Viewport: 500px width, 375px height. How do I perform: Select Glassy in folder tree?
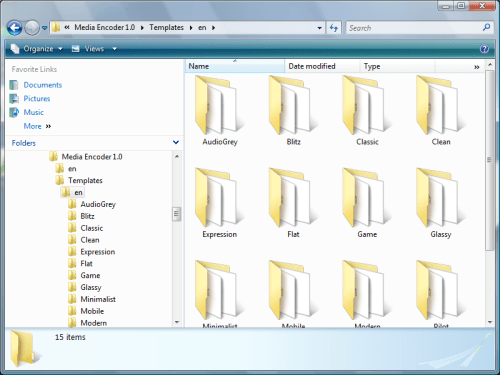pyautogui.click(x=91, y=287)
